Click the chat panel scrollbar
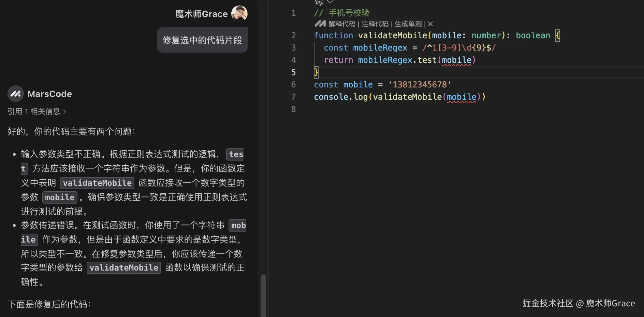 coord(263,295)
